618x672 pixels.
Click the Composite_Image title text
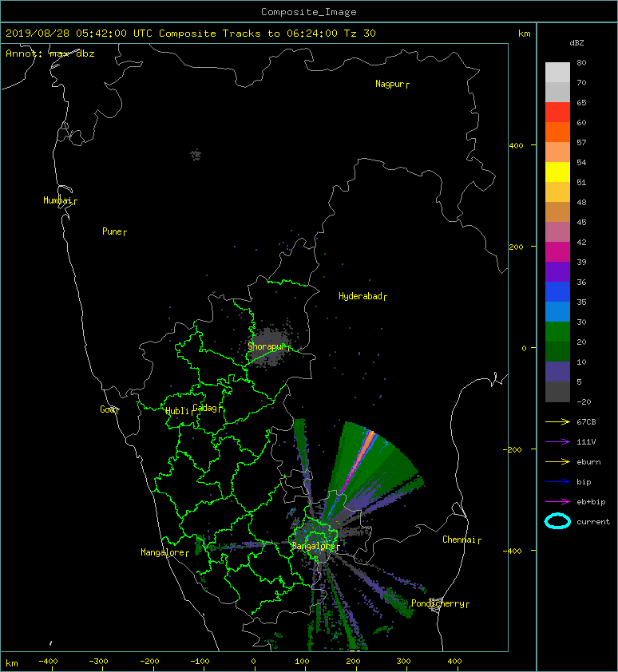coord(309,12)
